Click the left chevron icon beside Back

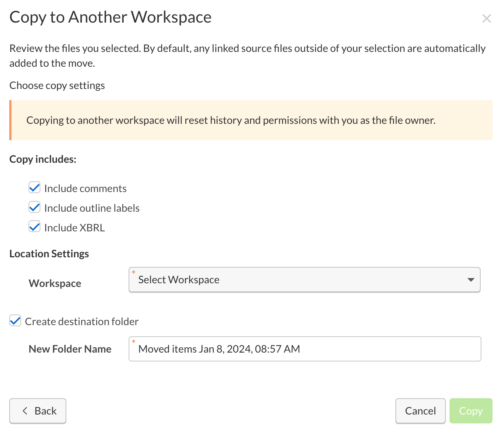(25, 411)
